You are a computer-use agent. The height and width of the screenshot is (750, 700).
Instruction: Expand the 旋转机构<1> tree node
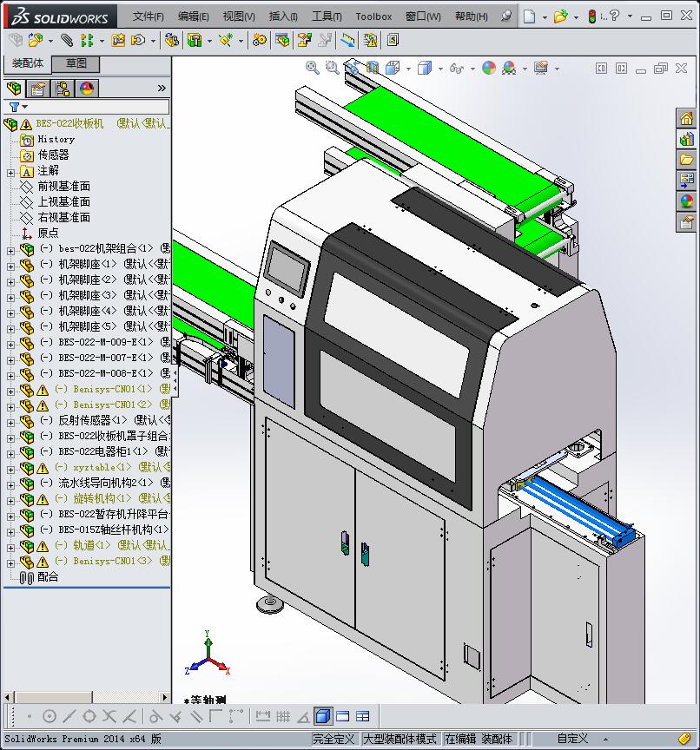[10, 501]
